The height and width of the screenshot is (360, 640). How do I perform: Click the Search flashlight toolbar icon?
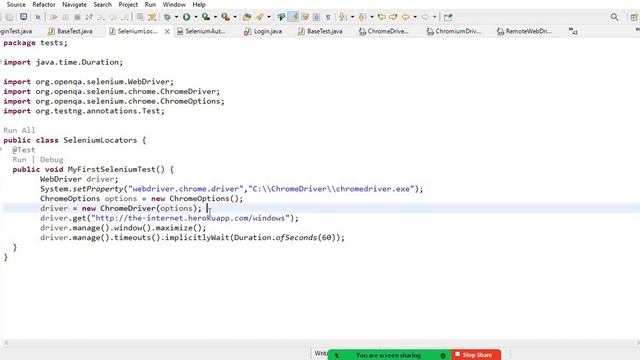tap(281, 17)
